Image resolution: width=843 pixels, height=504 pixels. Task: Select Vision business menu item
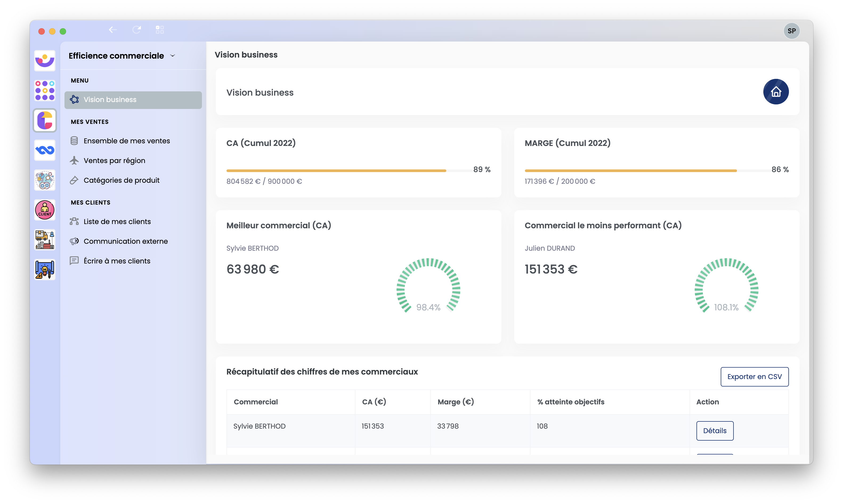133,100
